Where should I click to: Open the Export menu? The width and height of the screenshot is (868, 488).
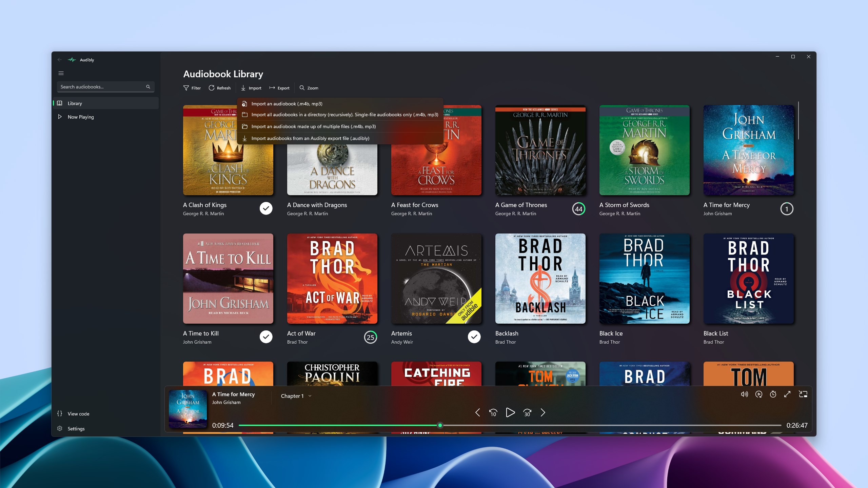coord(279,88)
